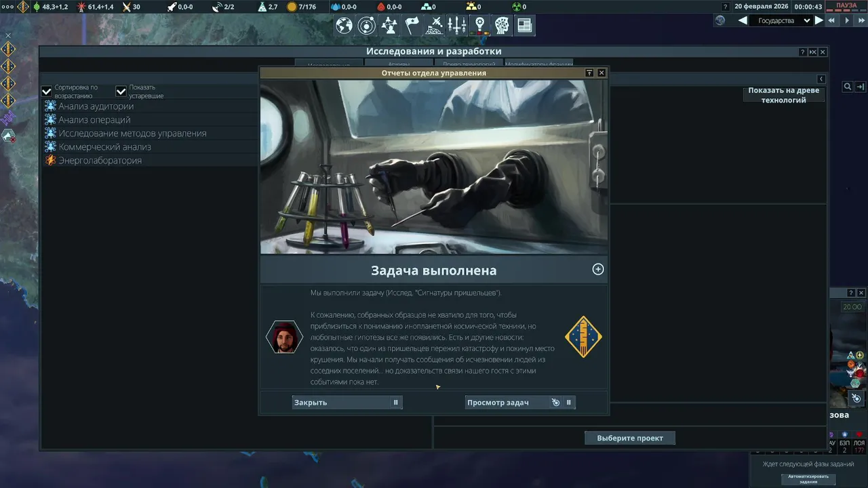Speed up time with the fast-forward arrows
This screenshot has width=868, height=488.
[861, 20]
